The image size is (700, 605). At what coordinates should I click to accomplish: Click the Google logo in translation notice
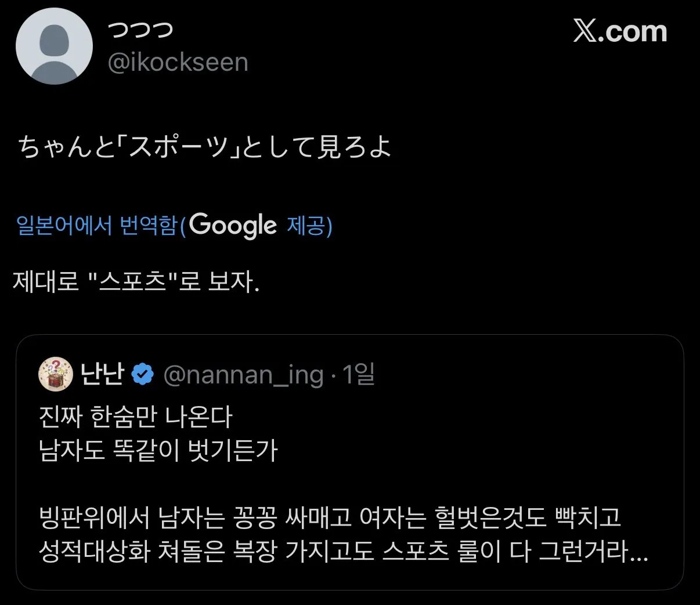(233, 225)
